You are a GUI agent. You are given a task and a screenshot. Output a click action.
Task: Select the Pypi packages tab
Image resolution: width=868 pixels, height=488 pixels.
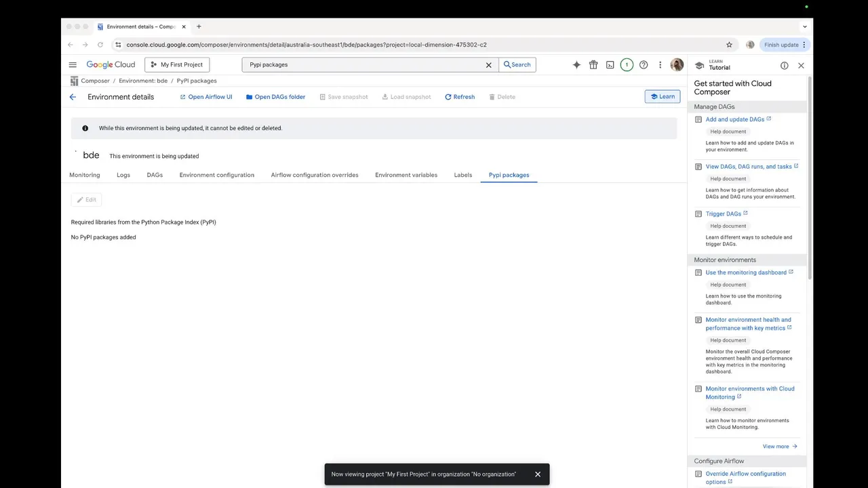point(509,175)
